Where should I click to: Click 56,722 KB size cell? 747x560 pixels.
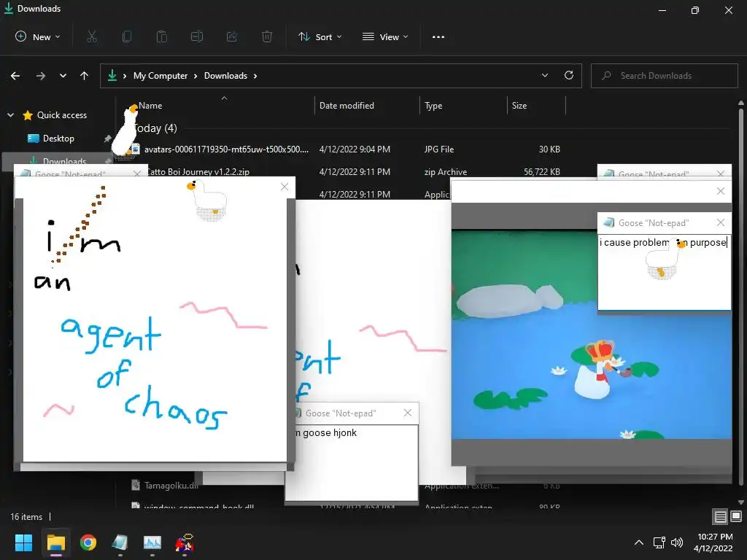coord(542,171)
